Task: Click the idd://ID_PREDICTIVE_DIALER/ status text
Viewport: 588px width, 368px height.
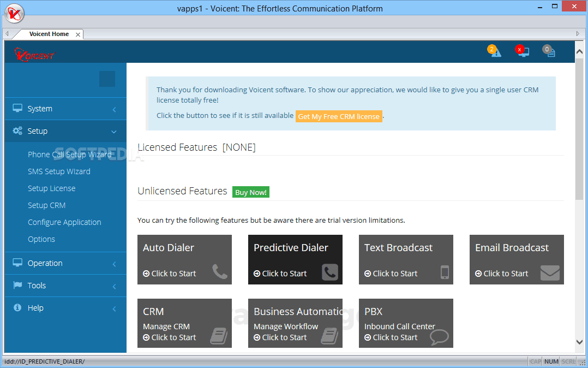Action: [45, 361]
